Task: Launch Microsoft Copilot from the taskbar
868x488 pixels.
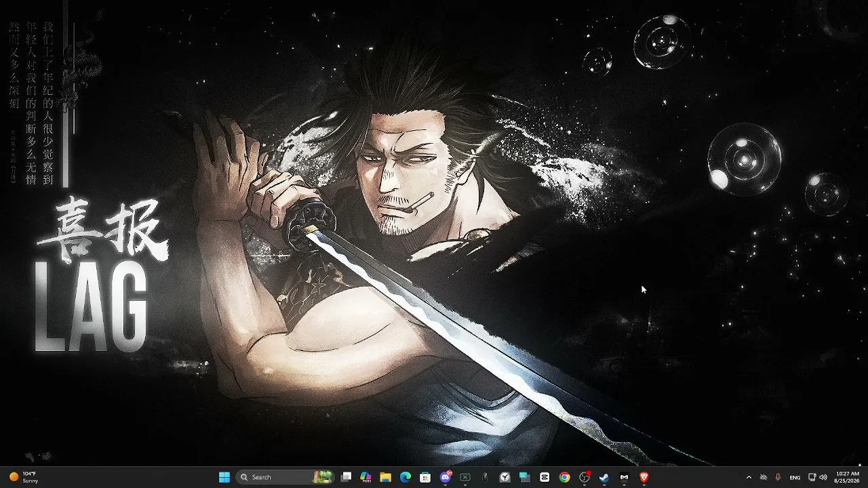Action: (366, 477)
